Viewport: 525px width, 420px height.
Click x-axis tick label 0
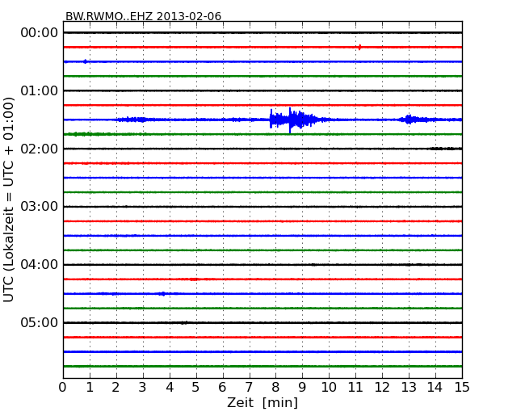point(63,388)
